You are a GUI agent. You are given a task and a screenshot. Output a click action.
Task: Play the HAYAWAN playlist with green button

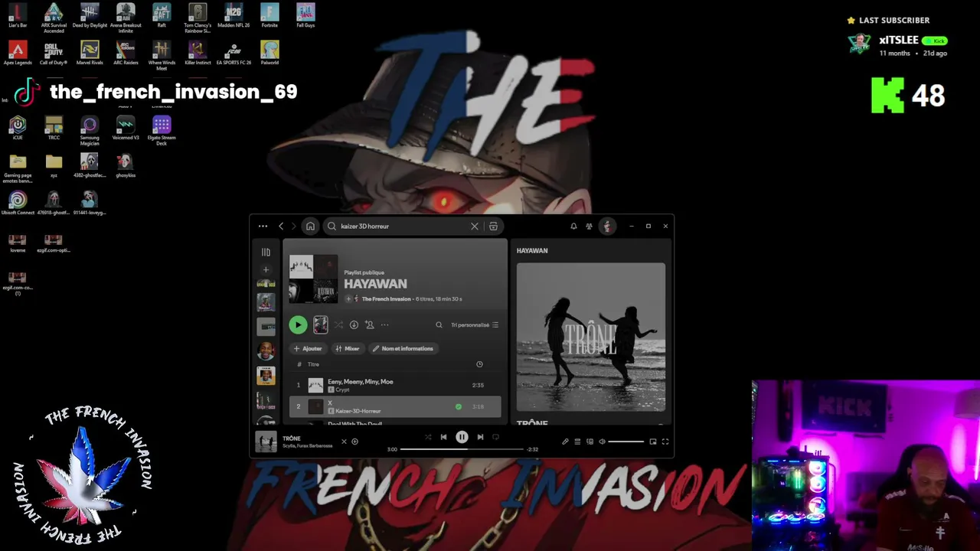pos(298,325)
